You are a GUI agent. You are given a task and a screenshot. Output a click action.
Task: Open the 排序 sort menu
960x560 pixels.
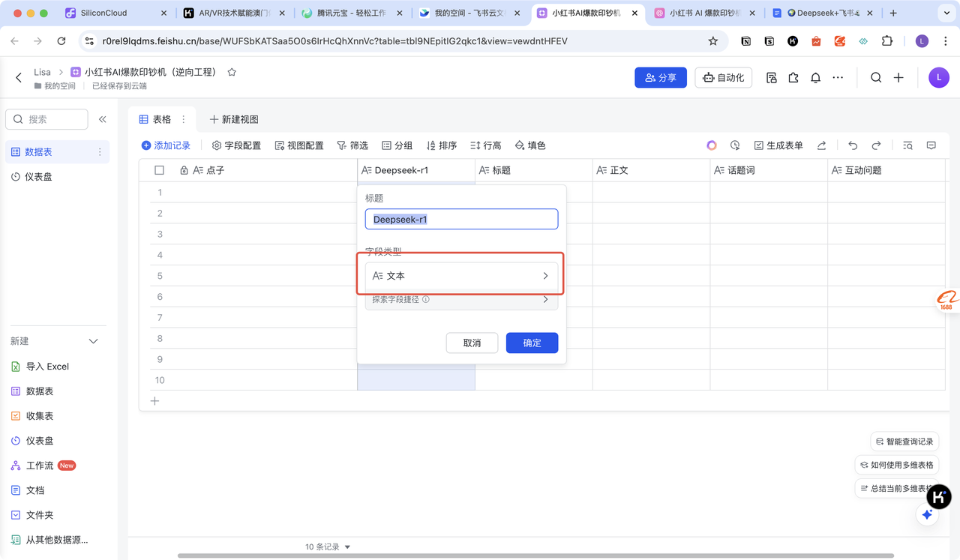(442, 145)
